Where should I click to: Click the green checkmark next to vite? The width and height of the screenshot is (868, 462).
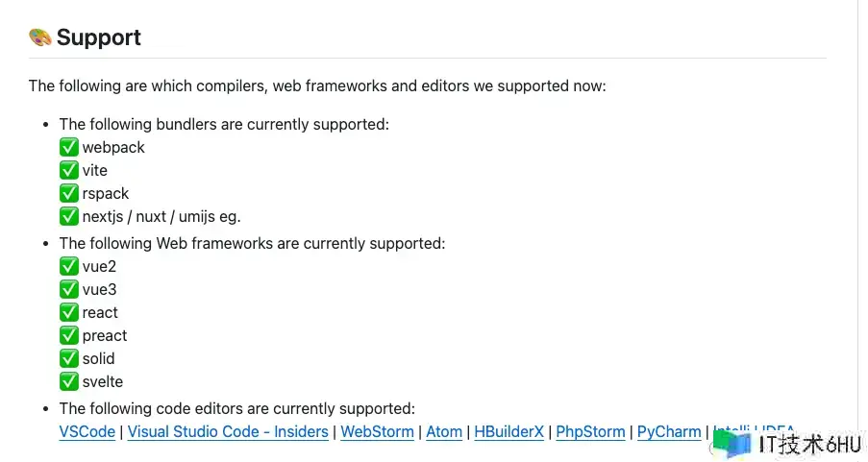[x=68, y=170]
